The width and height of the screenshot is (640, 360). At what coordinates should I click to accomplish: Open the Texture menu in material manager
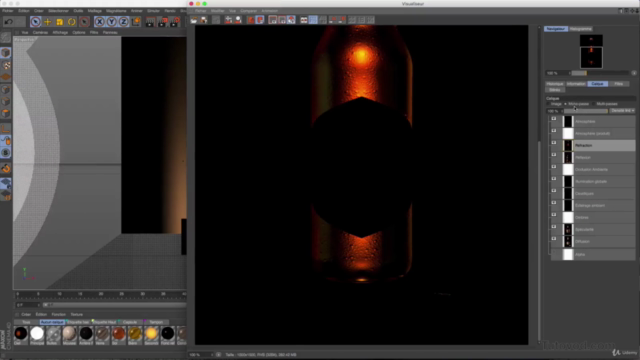coord(77,315)
